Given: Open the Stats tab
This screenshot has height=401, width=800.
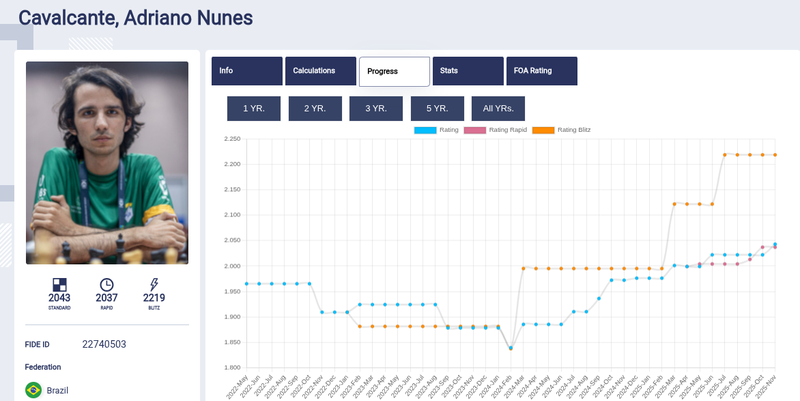Looking at the screenshot, I should pos(467,71).
